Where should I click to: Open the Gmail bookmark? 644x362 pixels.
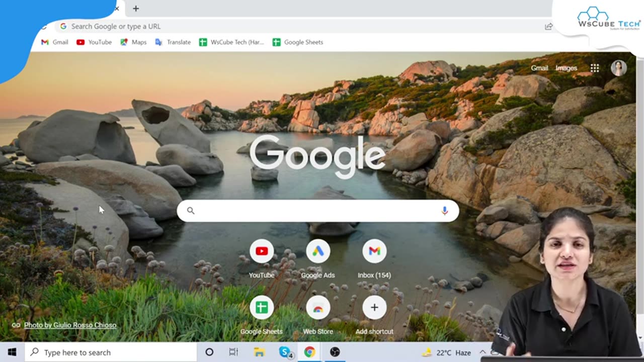[x=54, y=42]
